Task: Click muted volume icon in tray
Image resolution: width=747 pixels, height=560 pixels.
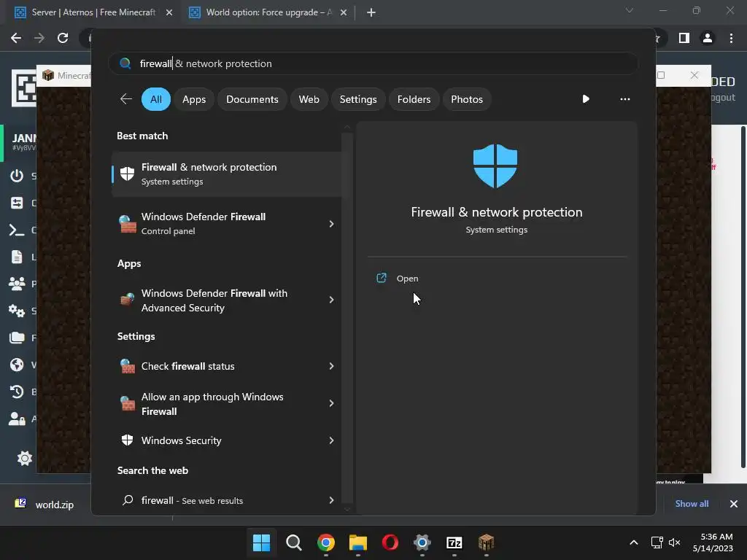Action: tap(674, 542)
